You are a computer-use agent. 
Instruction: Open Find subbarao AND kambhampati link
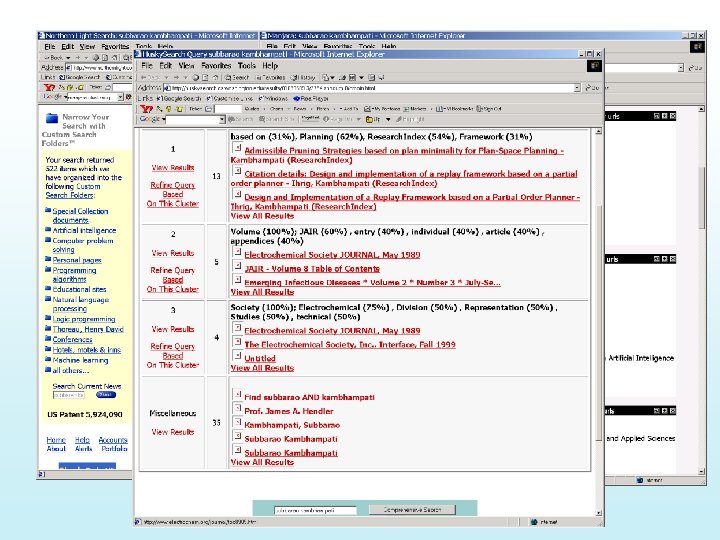309,397
